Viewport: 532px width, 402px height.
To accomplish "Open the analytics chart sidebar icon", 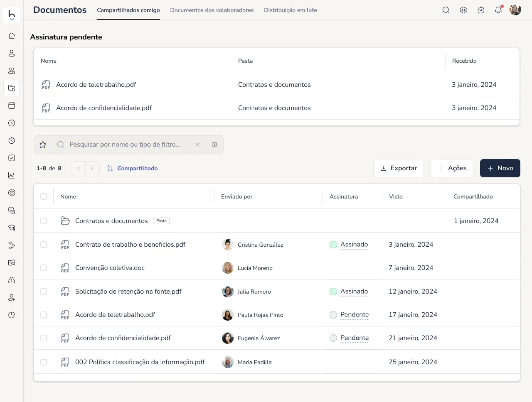I will pos(12,175).
